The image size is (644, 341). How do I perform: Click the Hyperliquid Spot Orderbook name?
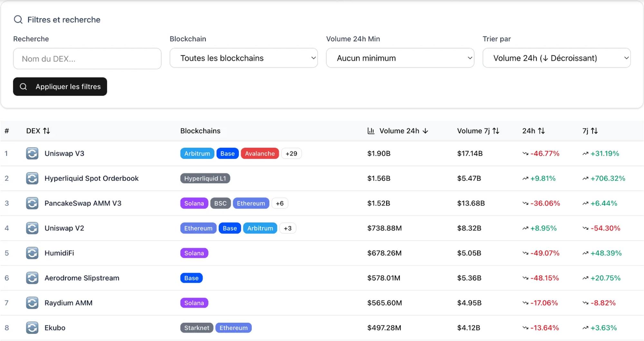(x=91, y=178)
